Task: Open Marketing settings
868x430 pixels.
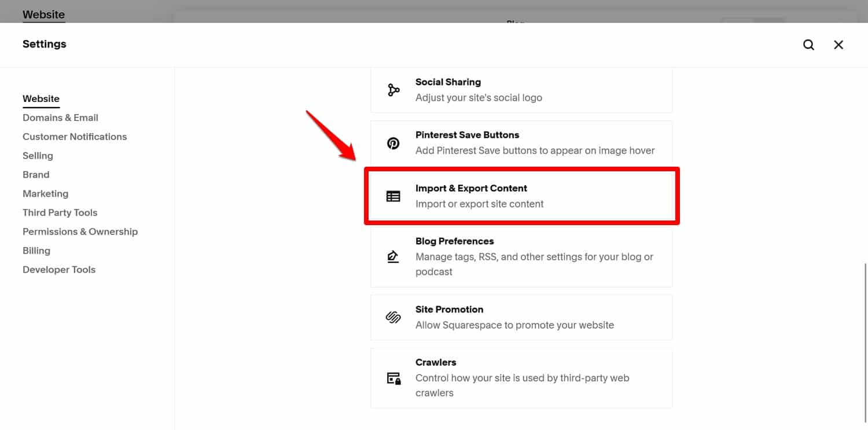Action: point(45,194)
